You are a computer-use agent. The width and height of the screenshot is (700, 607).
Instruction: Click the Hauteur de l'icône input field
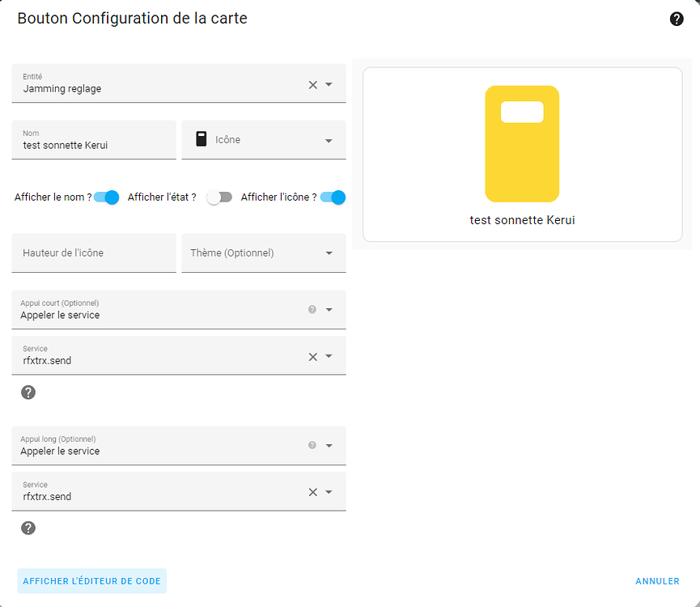tap(94, 253)
